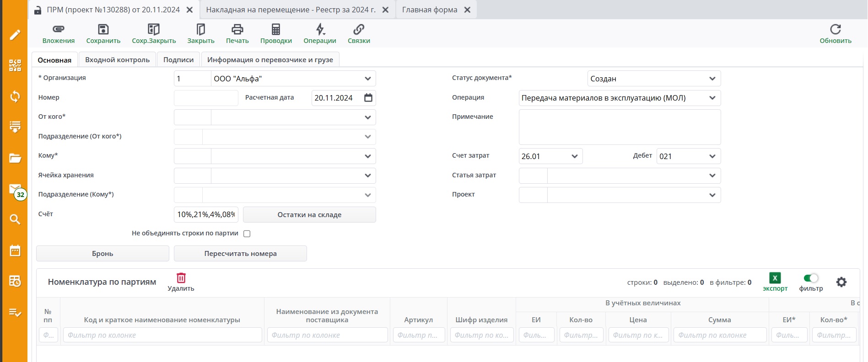Screen dimensions: 868x362
Task: Open Проводки calculator icon
Action: (276, 30)
